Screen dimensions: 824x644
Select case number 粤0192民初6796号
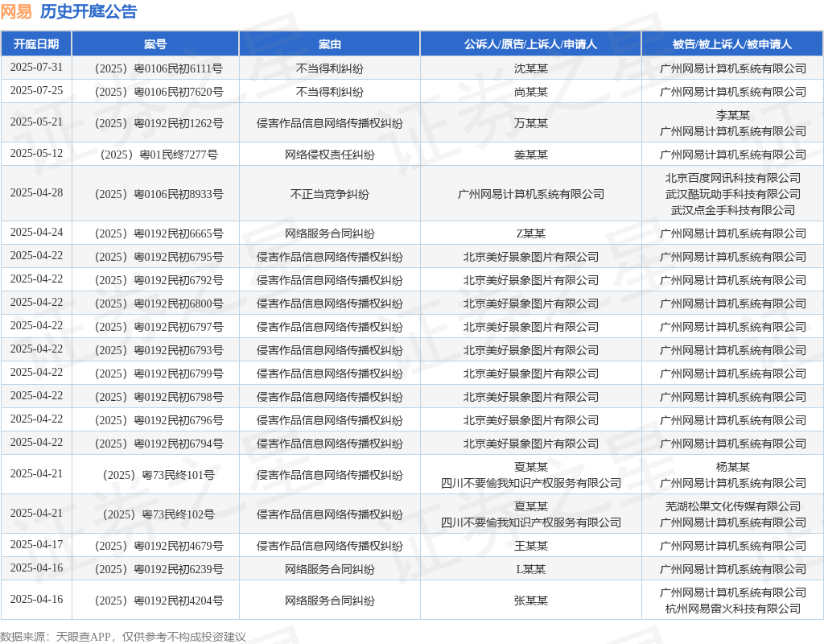click(x=159, y=420)
